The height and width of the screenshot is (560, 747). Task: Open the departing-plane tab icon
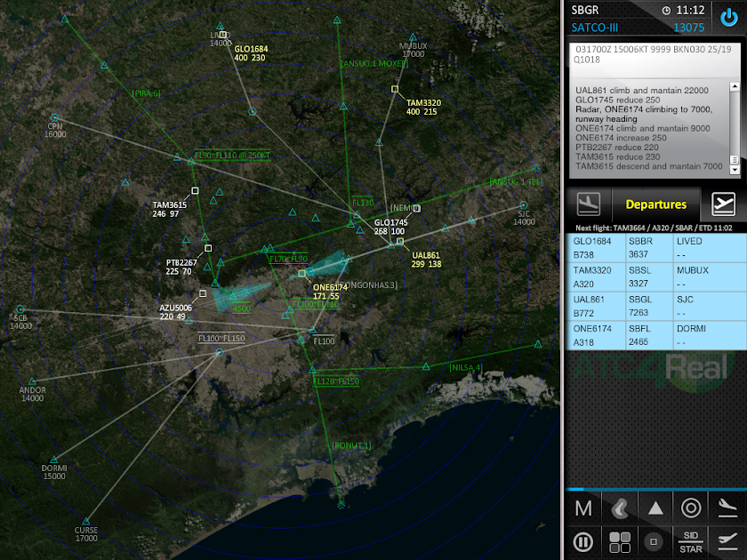pyautogui.click(x=723, y=204)
